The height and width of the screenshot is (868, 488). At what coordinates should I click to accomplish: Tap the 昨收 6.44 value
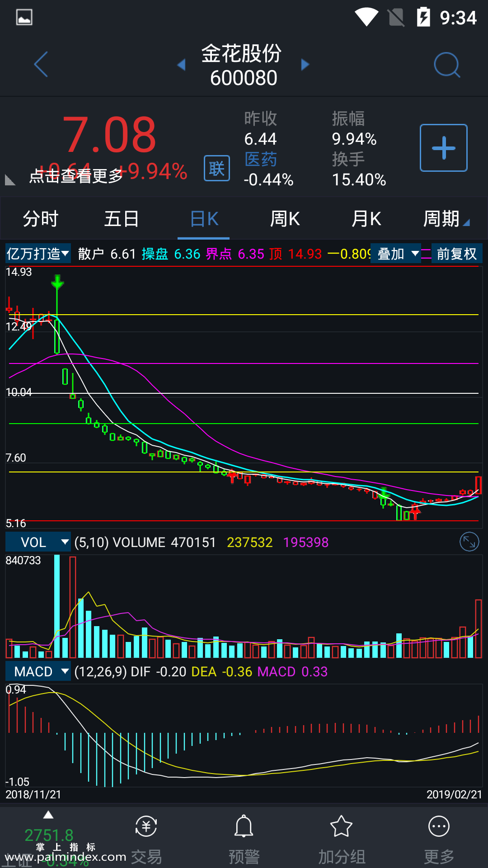(261, 139)
